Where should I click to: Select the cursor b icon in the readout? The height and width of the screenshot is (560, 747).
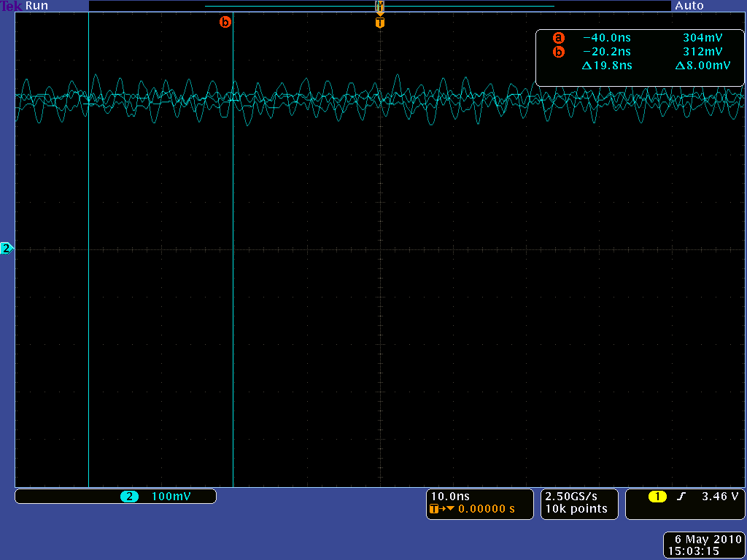point(558,52)
